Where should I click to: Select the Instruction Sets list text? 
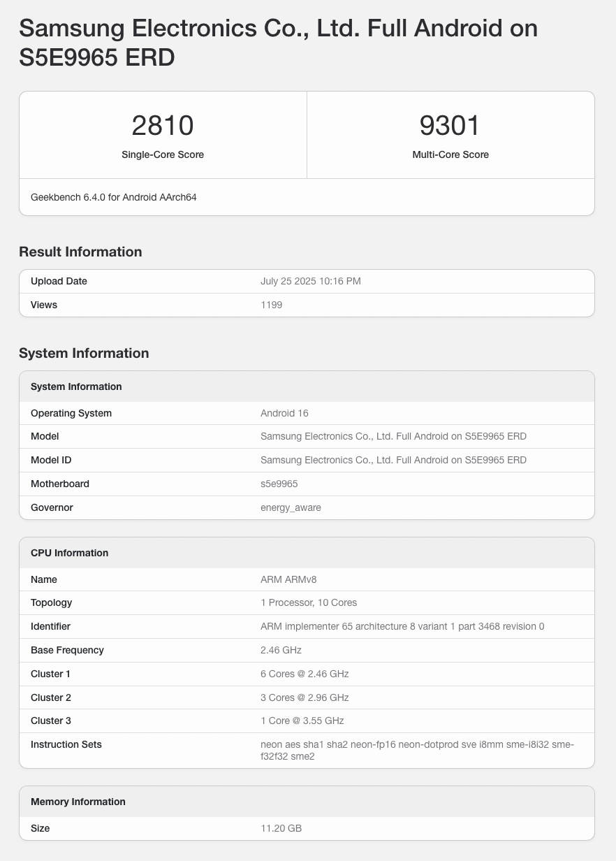[x=417, y=750]
